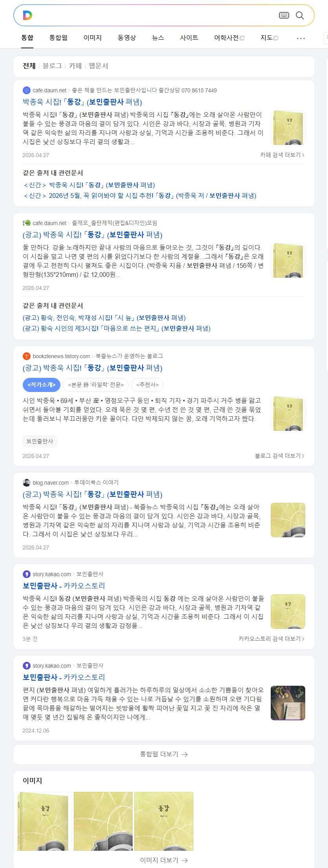Filter results by 카페
The height and width of the screenshot is (868, 328).
tap(75, 66)
